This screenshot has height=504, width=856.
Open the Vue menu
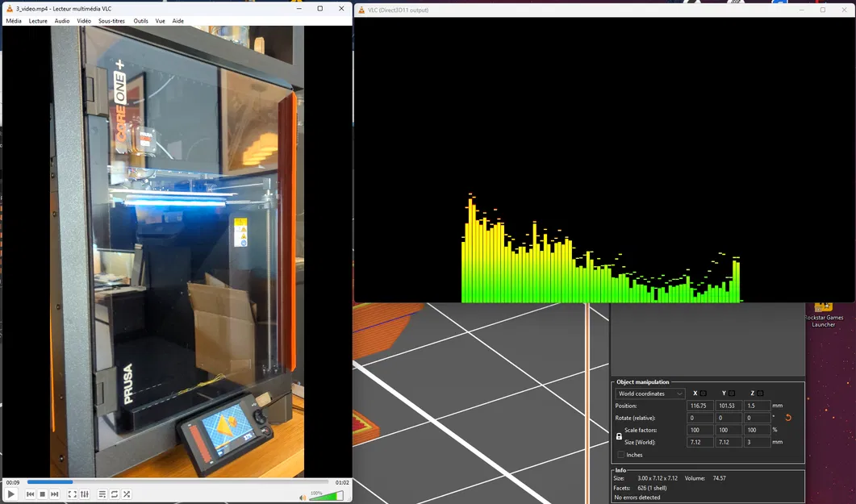(x=160, y=21)
